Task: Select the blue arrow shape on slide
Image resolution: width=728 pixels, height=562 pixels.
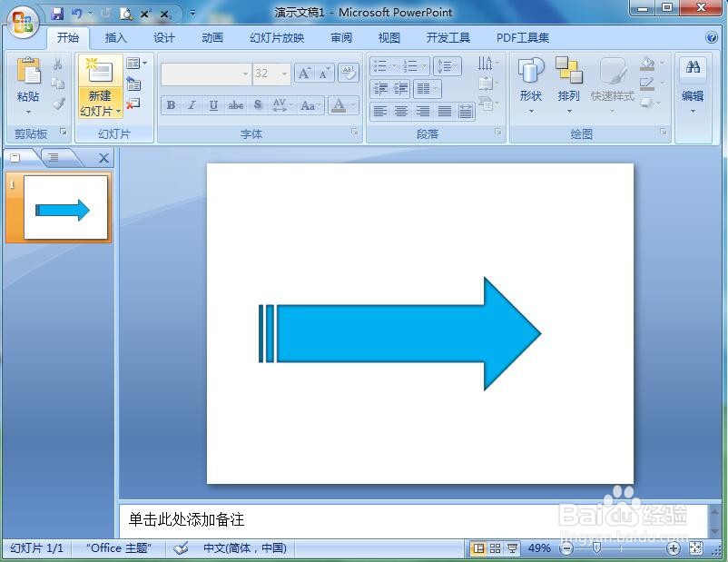Action: pyautogui.click(x=399, y=333)
